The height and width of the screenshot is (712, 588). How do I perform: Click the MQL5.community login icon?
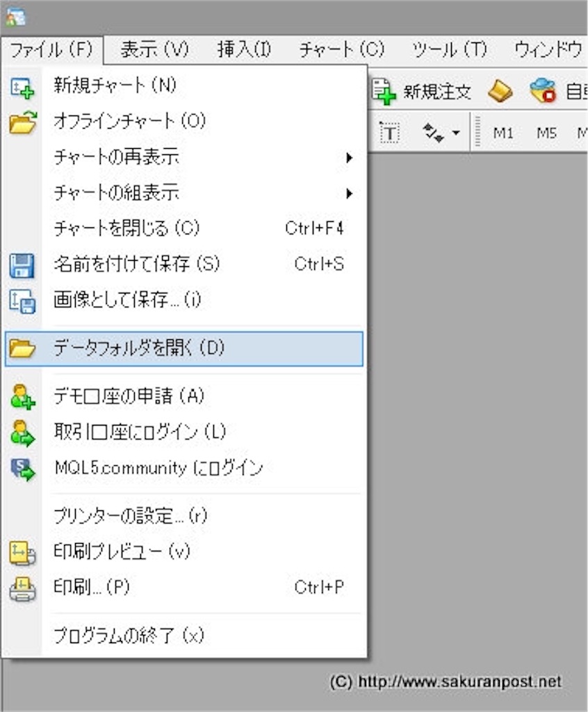pos(21,467)
